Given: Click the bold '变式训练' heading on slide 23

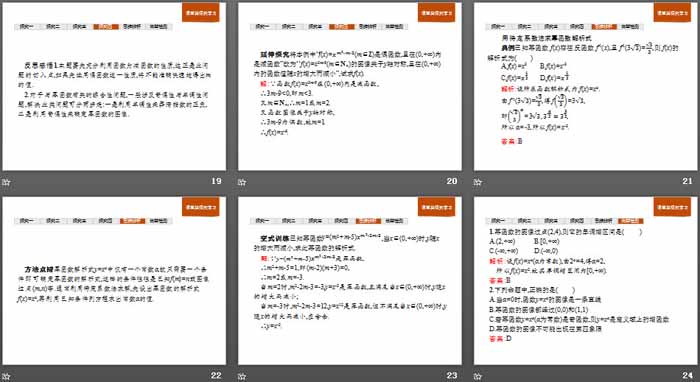Looking at the screenshot, I should click(x=275, y=238).
